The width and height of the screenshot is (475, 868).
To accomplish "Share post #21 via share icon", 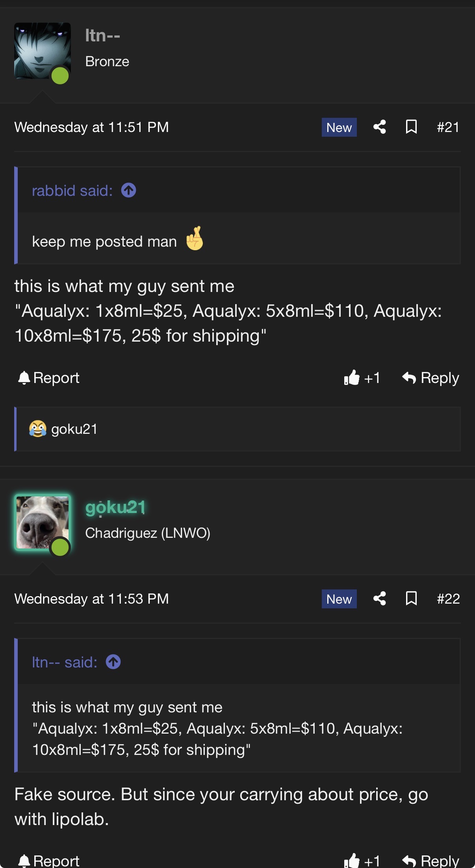I will [x=380, y=127].
